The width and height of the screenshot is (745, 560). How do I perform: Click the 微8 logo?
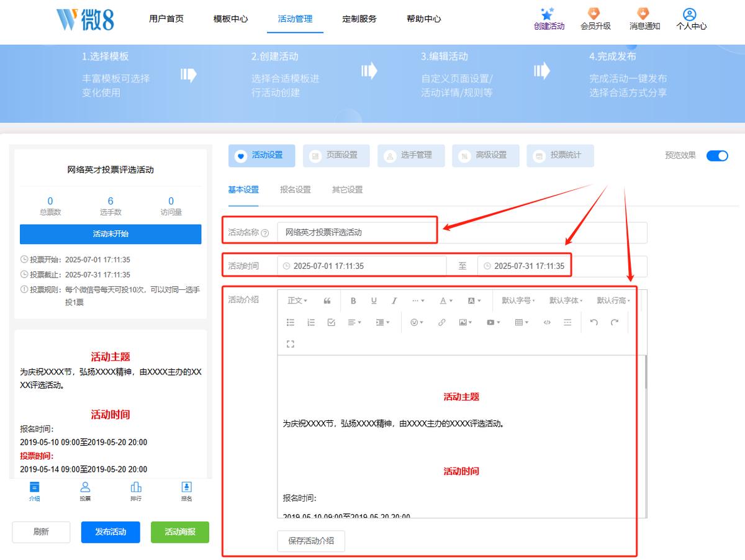85,19
